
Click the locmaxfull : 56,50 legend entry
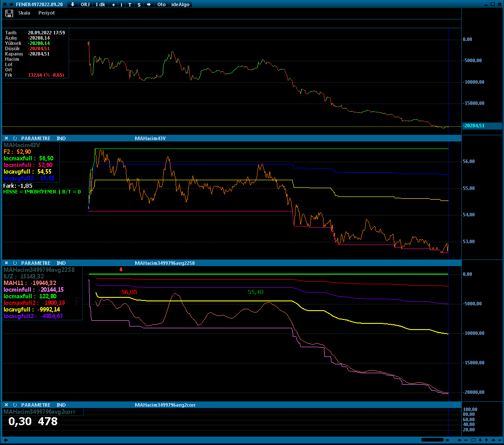pyautogui.click(x=29, y=158)
